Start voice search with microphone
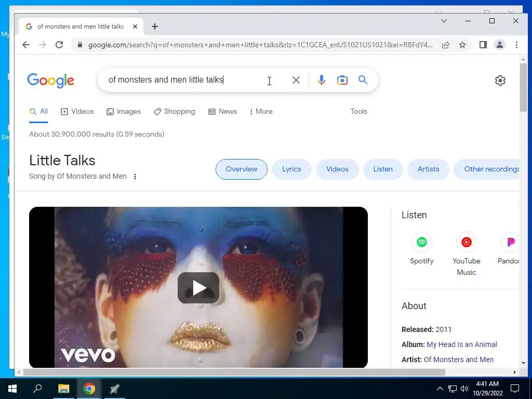532x399 pixels. (321, 80)
